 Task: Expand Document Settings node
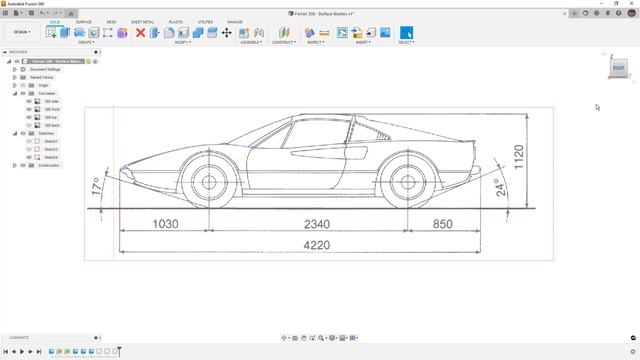(15, 69)
